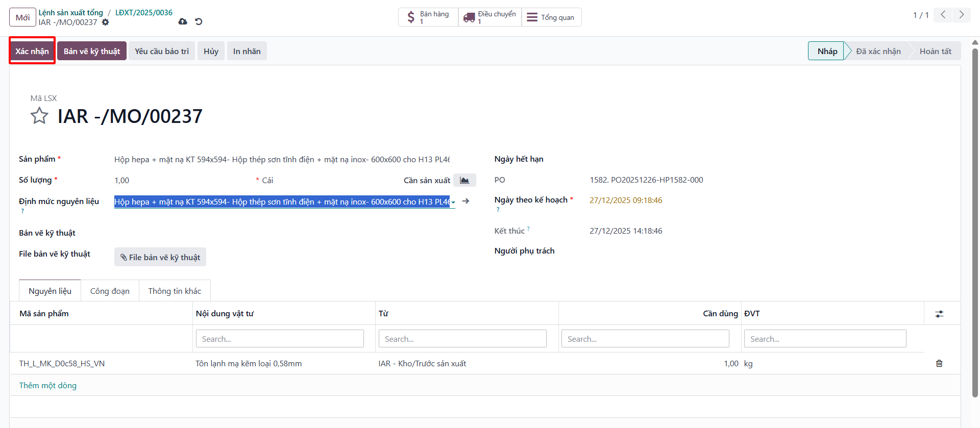Open the column settings icon in the materials table
Viewport: 980px width, 428px height.
[x=939, y=314]
